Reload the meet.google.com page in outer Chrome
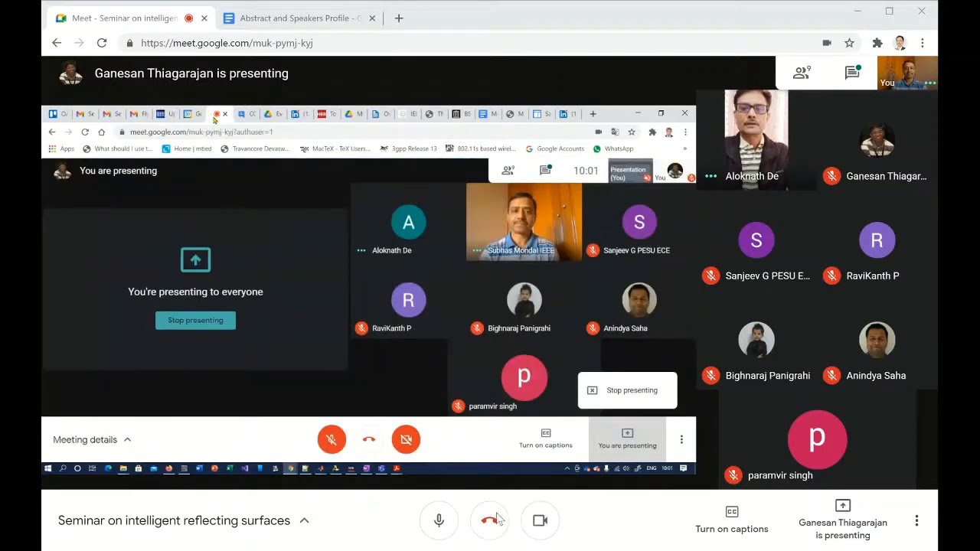The height and width of the screenshot is (551, 980). click(x=102, y=43)
